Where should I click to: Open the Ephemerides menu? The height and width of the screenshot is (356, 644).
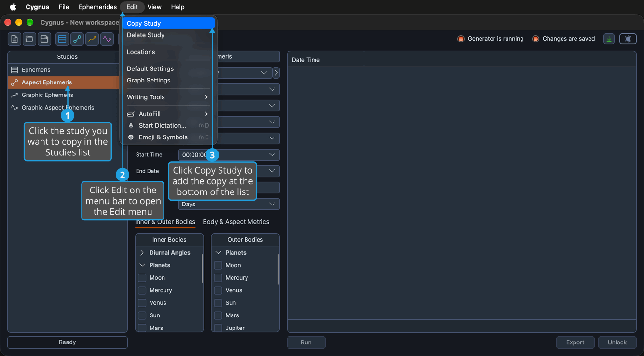(x=97, y=7)
